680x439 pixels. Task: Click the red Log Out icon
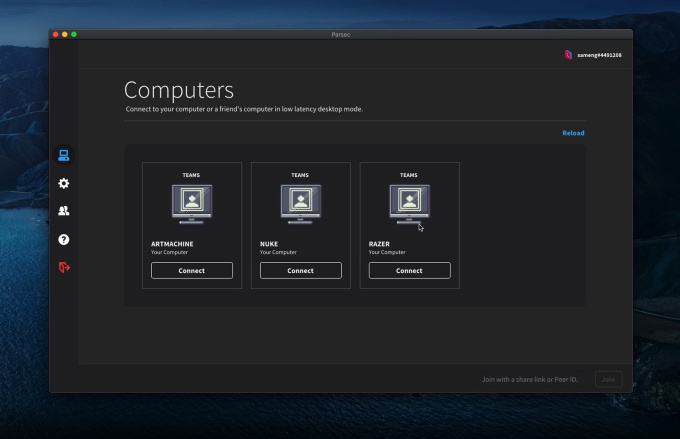click(x=64, y=267)
